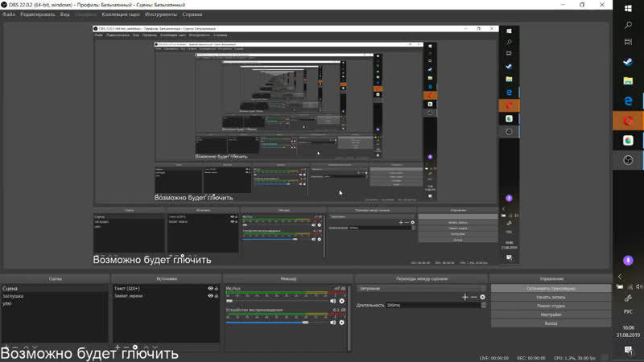This screenshot has width=644, height=362.
Task: Remove transition with the minus icon
Action: point(473,297)
